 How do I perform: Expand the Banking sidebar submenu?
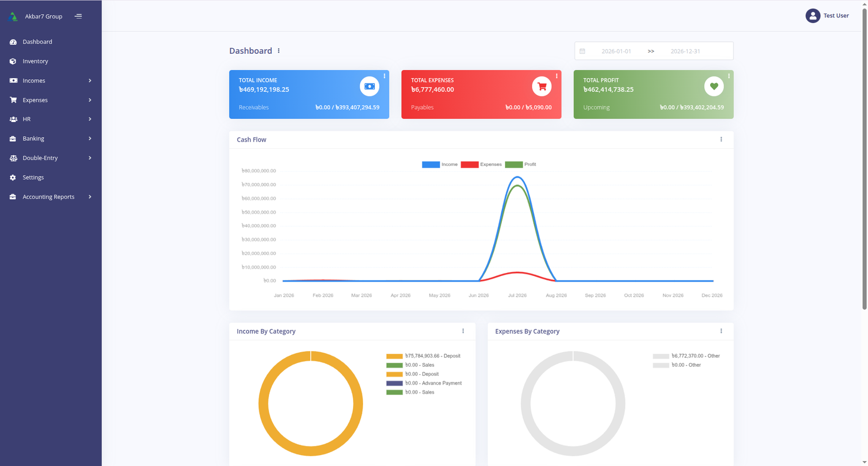tap(51, 139)
